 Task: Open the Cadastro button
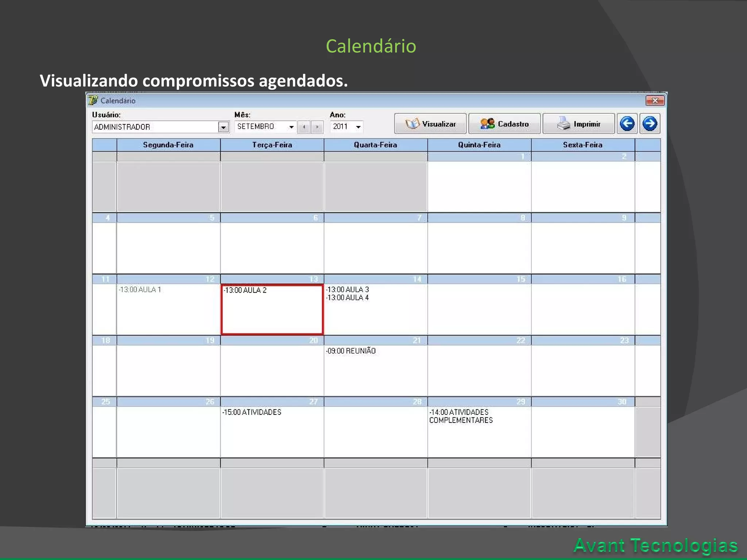click(504, 124)
